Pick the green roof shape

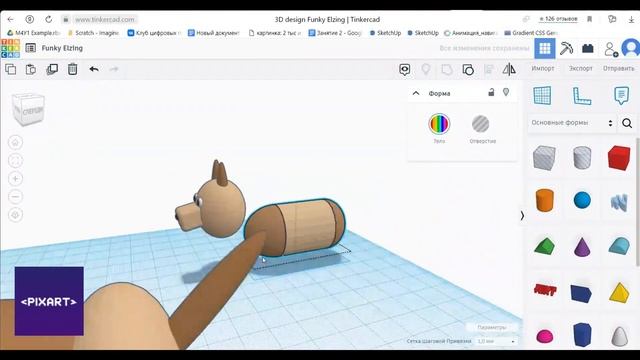coord(544,247)
